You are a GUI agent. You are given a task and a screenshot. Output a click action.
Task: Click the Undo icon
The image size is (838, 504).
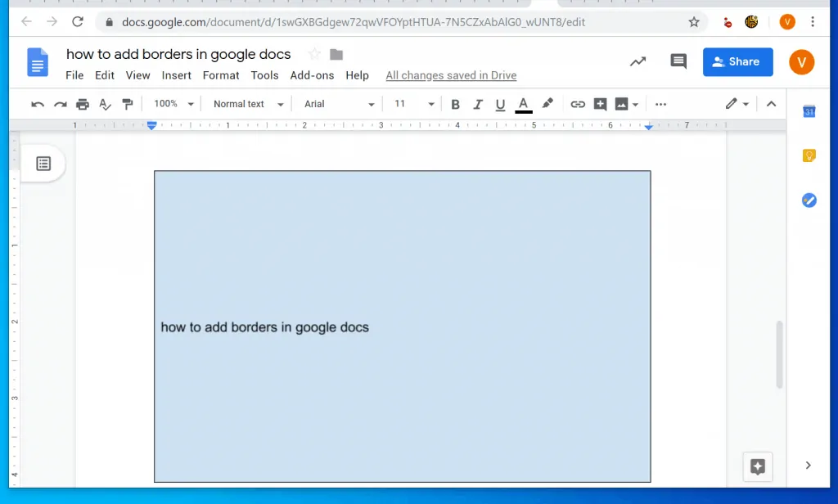(38, 104)
